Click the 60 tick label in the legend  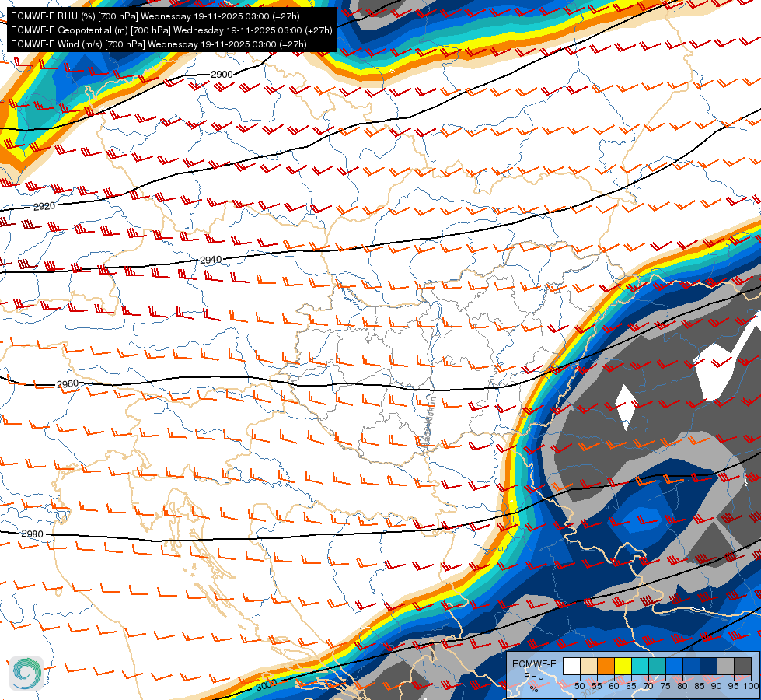point(614,686)
